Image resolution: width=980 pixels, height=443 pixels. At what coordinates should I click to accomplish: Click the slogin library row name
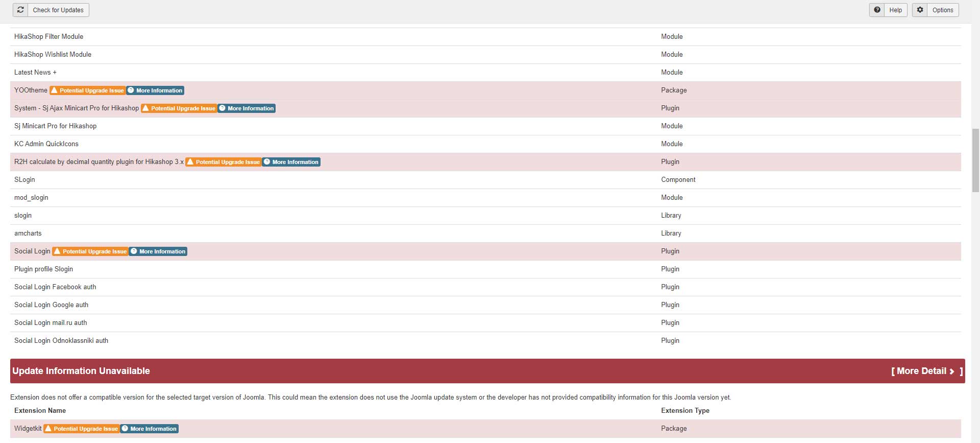pos(23,215)
